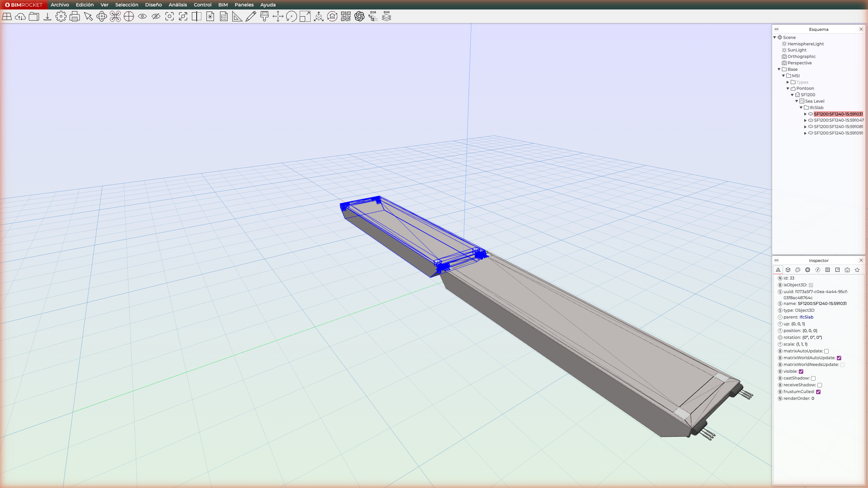Collapse the Pontoon tree node
Screen dimensions: 868x488
pos(788,88)
